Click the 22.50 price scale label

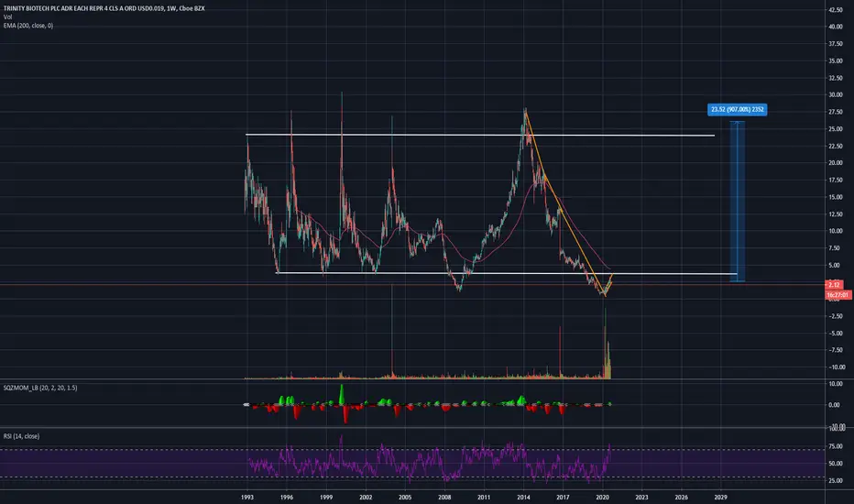(836, 146)
